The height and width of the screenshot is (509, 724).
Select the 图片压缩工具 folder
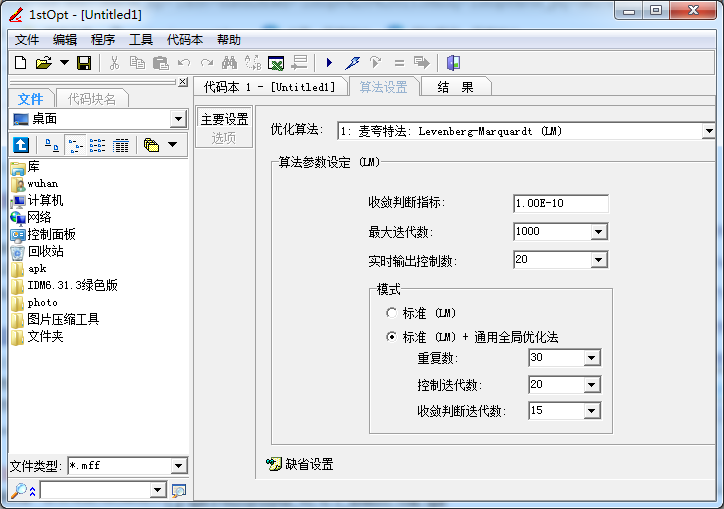[55, 319]
